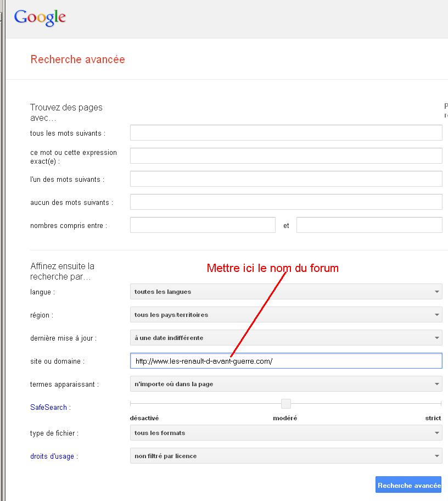This screenshot has height=501, width=448.
Task: Click the 'Trouvez des pages avec…' heading
Action: pyautogui.click(x=66, y=113)
